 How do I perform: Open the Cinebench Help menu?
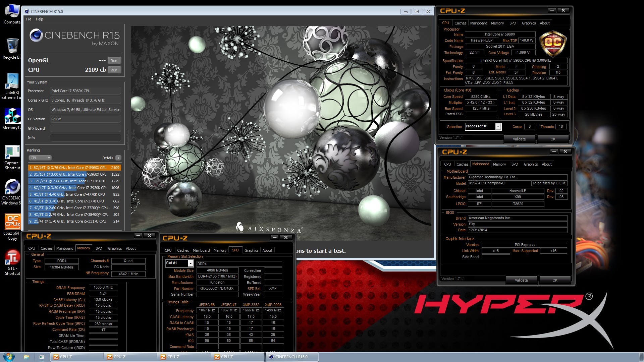pyautogui.click(x=40, y=19)
